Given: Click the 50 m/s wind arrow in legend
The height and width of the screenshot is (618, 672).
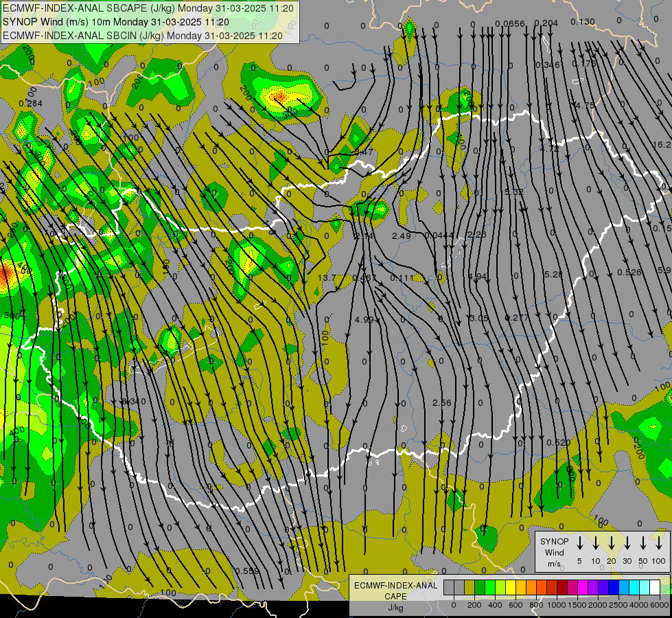Looking at the screenshot, I should 643,543.
